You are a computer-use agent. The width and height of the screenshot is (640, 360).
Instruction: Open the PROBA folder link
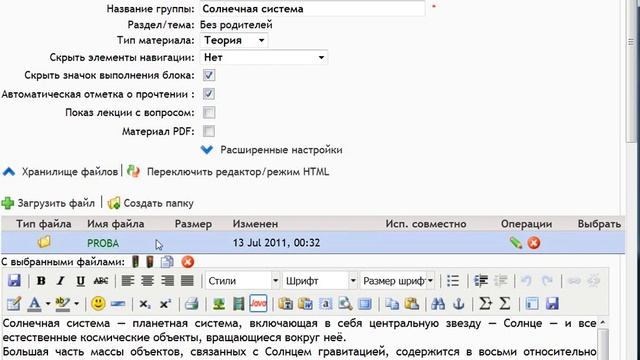pos(103,243)
